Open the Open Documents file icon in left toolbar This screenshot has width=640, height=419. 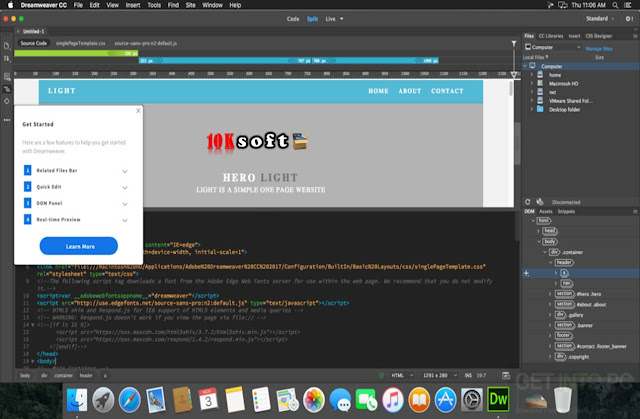tap(7, 46)
